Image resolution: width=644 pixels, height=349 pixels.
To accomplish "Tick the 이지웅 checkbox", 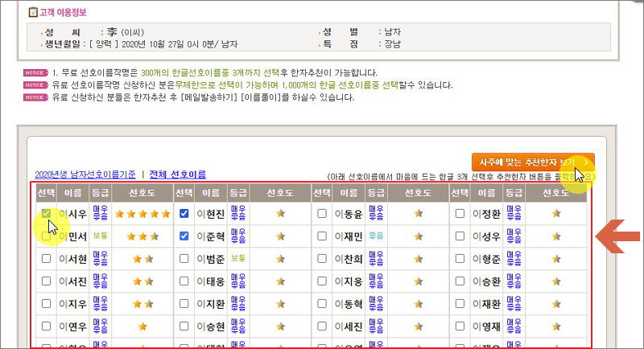I will tap(322, 281).
